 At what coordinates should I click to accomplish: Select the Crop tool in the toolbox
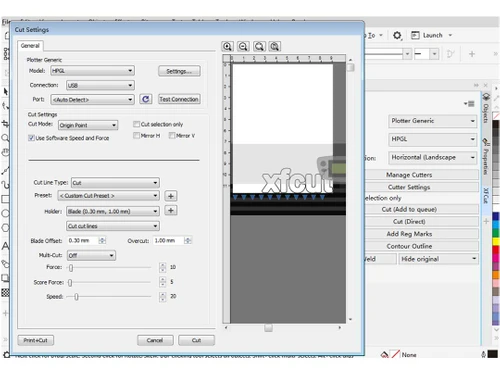[5, 124]
